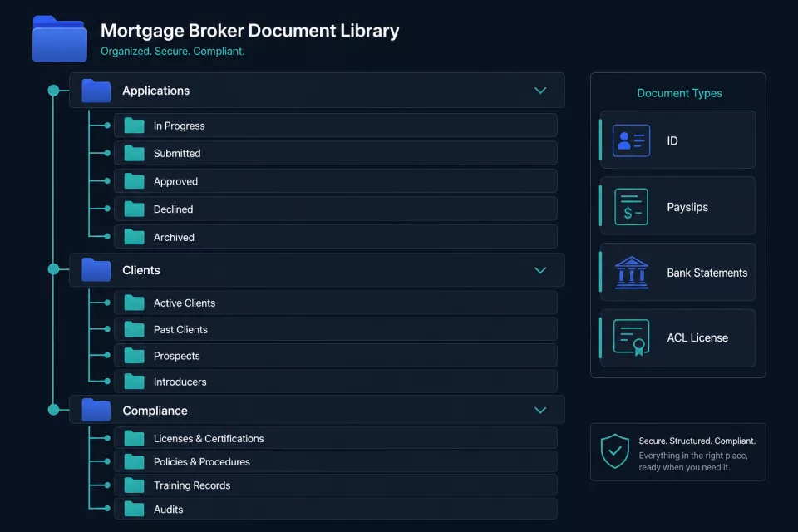798x532 pixels.
Task: Click the Payslips dollar receipt icon
Action: [631, 207]
